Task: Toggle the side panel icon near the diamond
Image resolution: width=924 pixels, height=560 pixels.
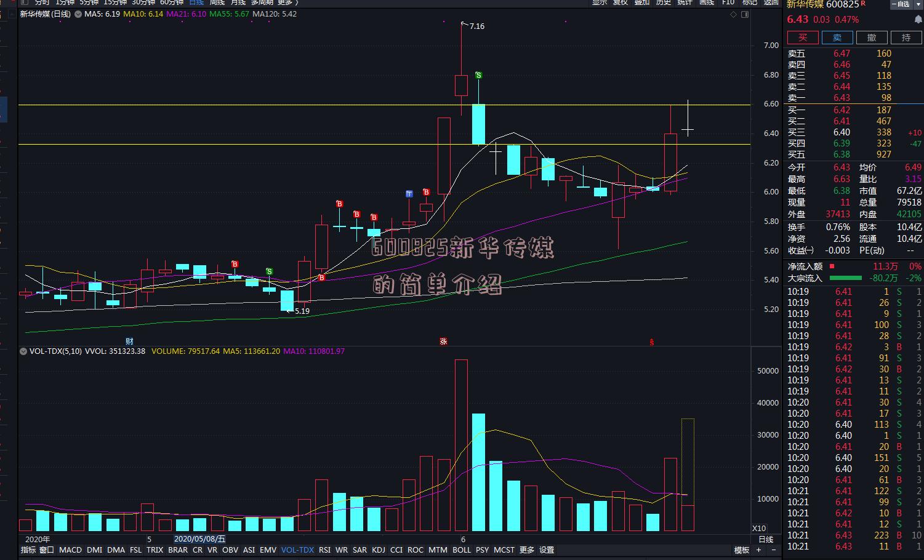Action: [746, 14]
